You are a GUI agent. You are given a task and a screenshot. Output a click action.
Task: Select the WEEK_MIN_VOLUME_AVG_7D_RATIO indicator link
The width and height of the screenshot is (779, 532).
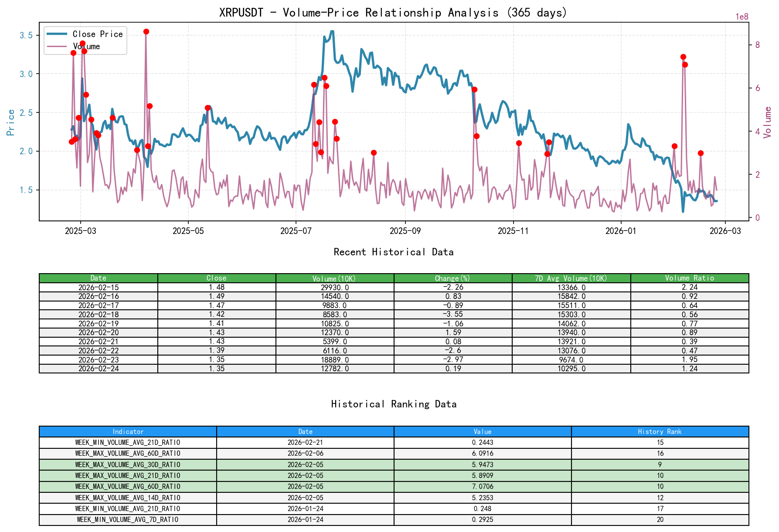(128, 519)
